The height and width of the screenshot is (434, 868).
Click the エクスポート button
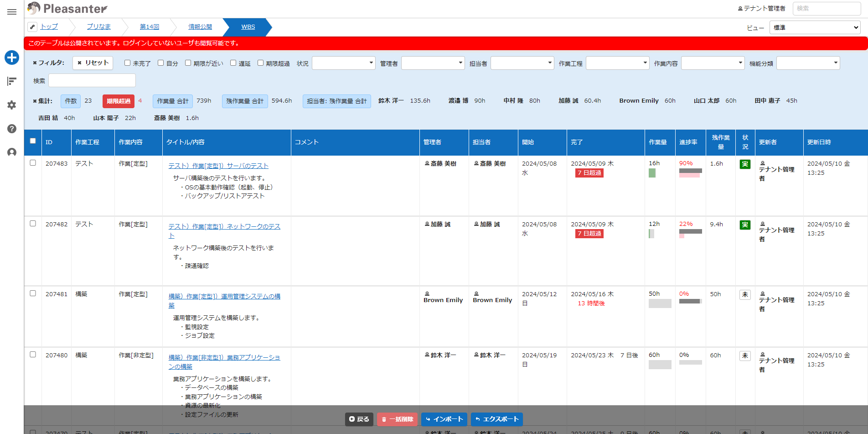[x=497, y=419]
